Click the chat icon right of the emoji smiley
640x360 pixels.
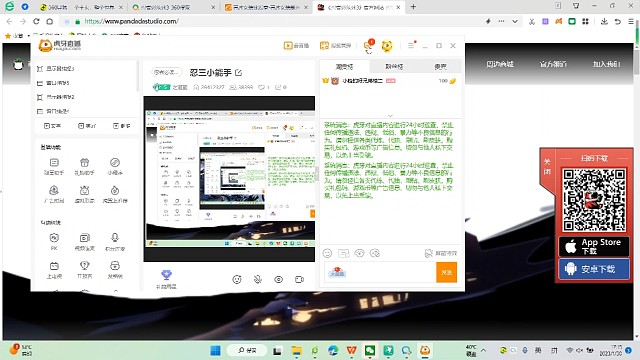(344, 253)
